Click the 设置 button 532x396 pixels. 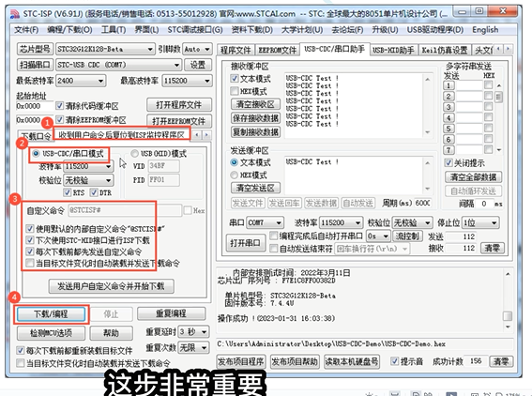(x=197, y=65)
